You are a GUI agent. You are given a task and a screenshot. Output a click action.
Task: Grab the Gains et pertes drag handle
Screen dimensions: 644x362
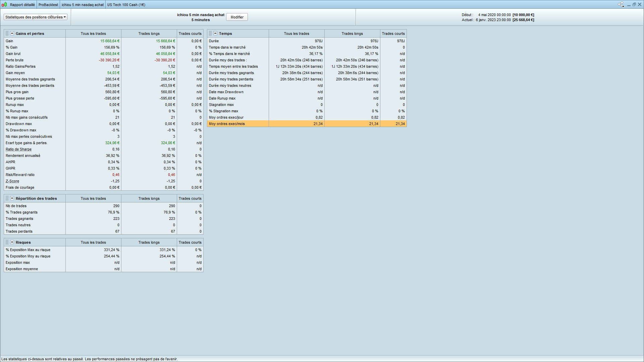(x=7, y=34)
